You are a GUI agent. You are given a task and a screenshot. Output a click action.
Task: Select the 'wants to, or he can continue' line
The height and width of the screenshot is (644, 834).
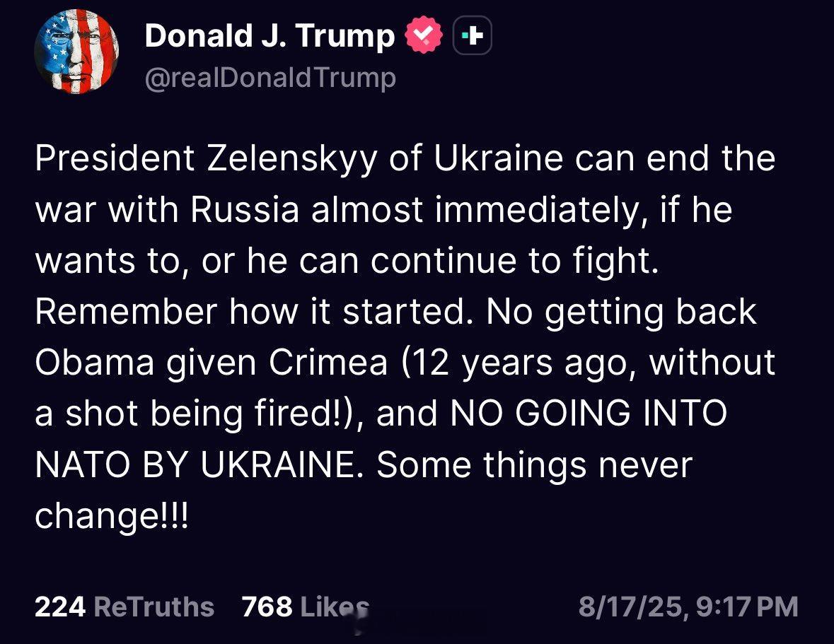(347, 261)
